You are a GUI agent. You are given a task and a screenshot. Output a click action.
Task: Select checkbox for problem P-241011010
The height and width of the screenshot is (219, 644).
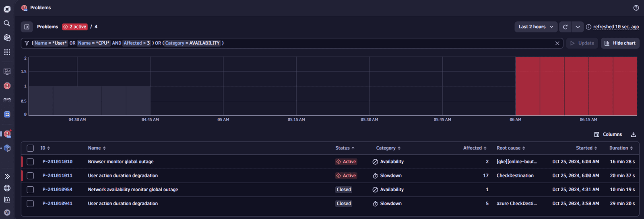(30, 162)
